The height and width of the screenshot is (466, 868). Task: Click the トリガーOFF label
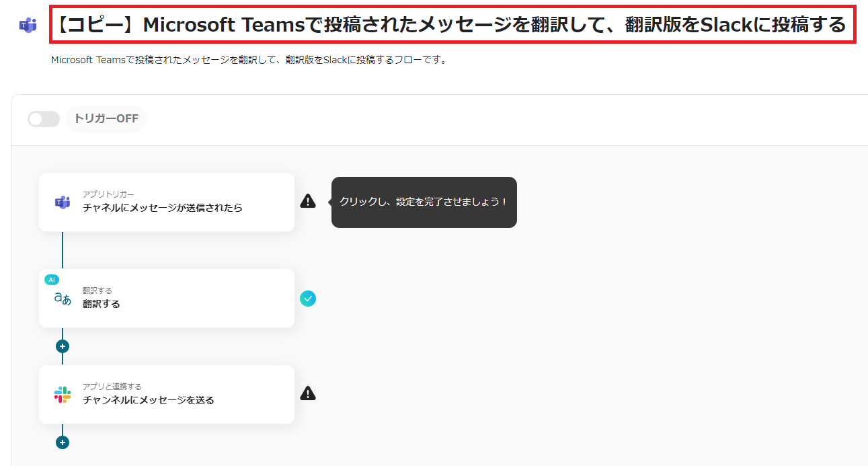click(x=106, y=119)
